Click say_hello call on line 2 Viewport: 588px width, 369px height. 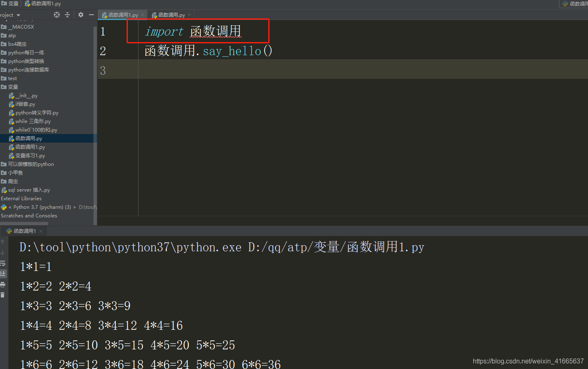point(232,51)
